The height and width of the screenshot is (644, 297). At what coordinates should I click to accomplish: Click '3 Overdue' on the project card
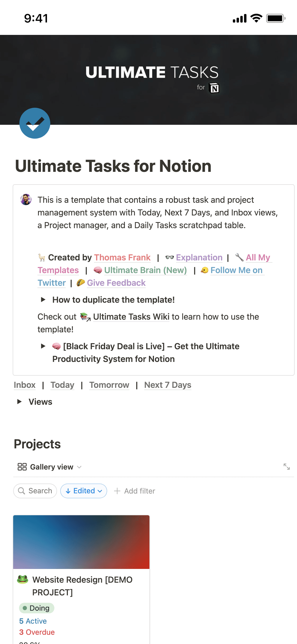(x=37, y=632)
